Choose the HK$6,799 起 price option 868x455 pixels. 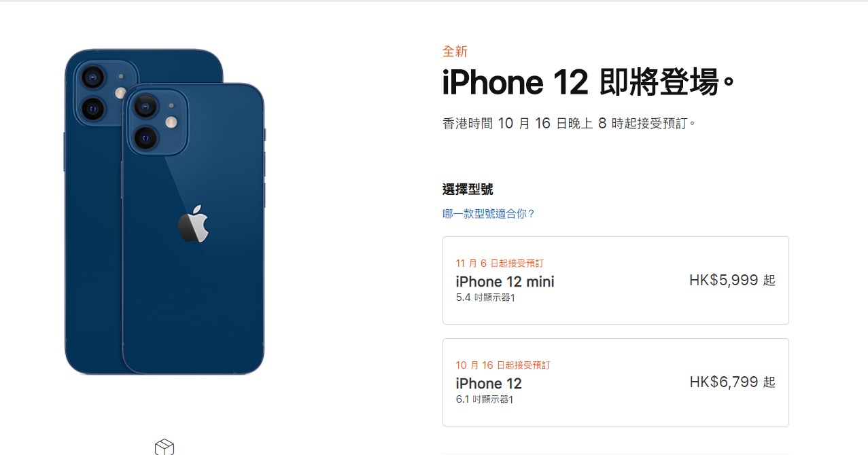[732, 382]
